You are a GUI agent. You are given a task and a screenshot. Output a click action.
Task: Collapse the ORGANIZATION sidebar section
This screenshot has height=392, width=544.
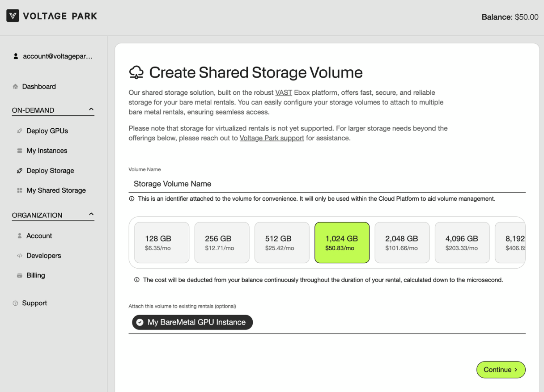tap(91, 215)
